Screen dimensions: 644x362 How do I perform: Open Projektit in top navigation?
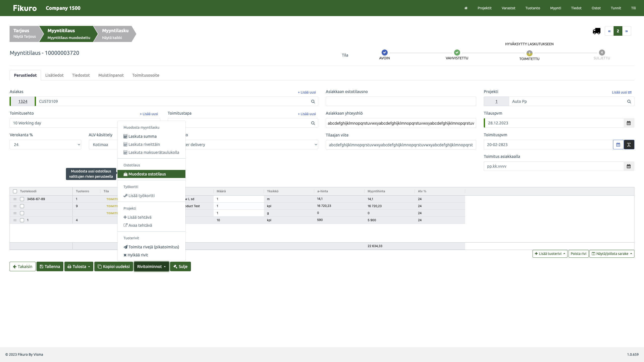click(x=485, y=8)
